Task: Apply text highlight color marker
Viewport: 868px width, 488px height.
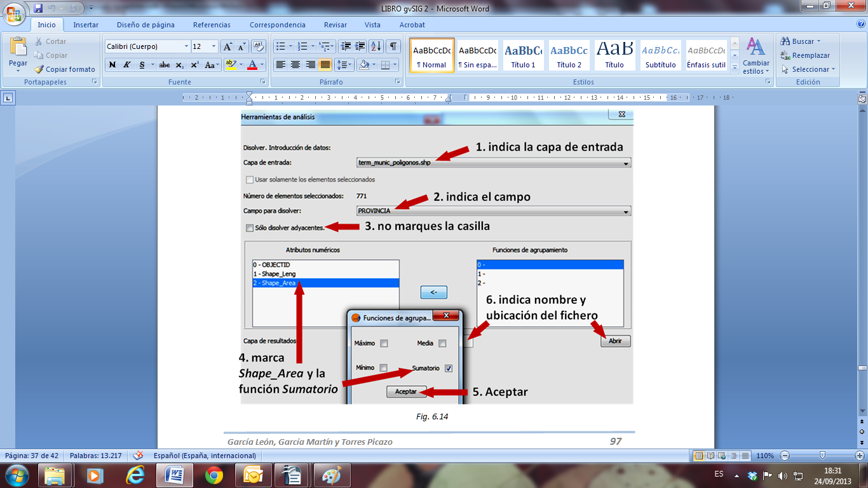Action: tap(230, 65)
